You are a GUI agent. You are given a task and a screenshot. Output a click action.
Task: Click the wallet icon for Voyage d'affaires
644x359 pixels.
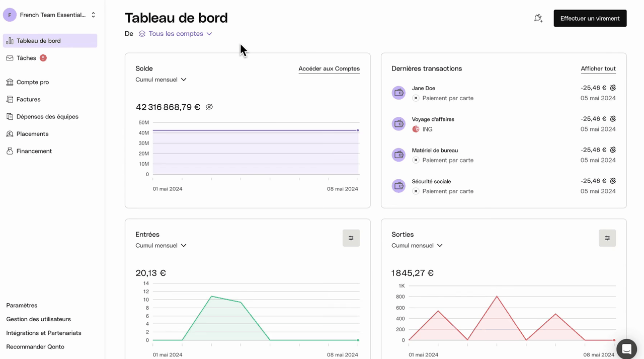398,124
